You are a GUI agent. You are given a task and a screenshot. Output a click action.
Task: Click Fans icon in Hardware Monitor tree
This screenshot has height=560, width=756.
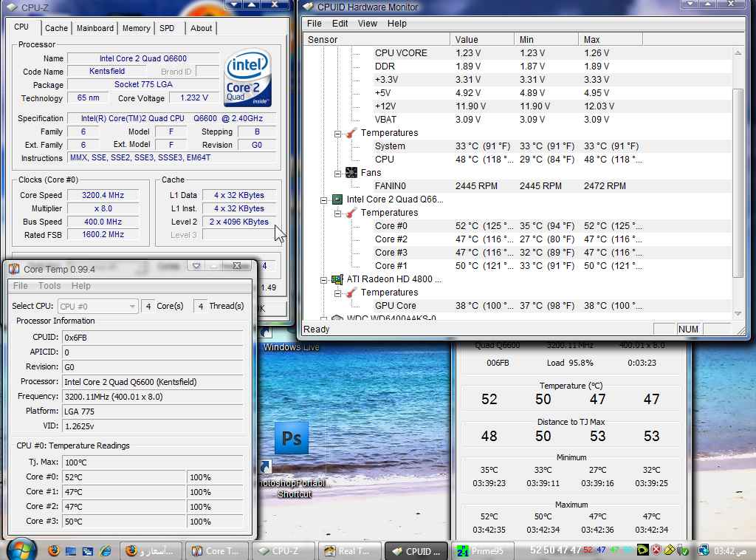point(351,173)
